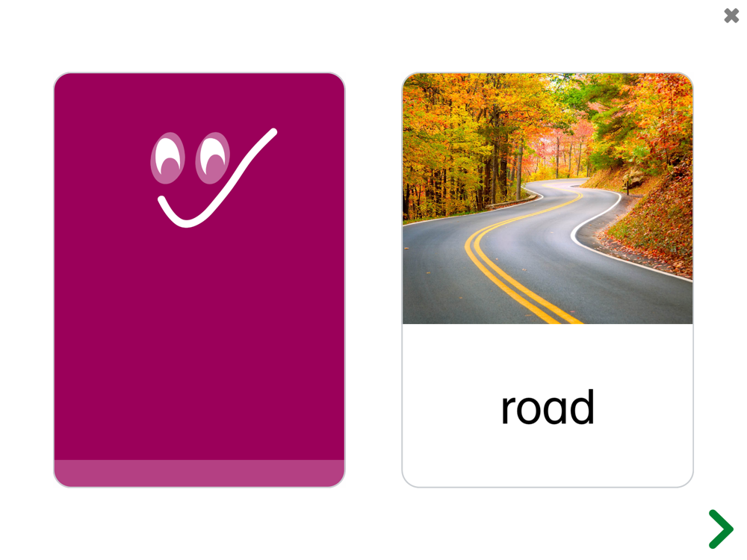Click the left eye of the smiley
Screen dimensions: 747x560
pyautogui.click(x=167, y=158)
